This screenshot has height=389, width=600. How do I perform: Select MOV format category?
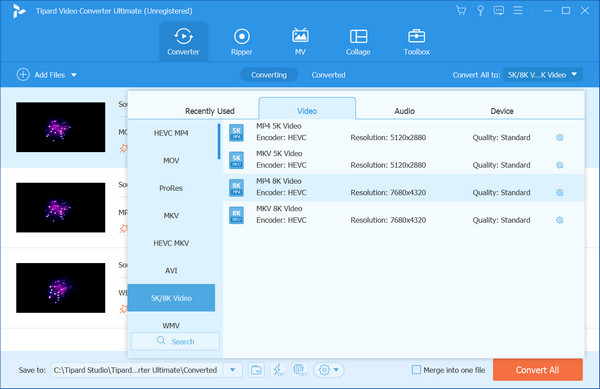[171, 160]
